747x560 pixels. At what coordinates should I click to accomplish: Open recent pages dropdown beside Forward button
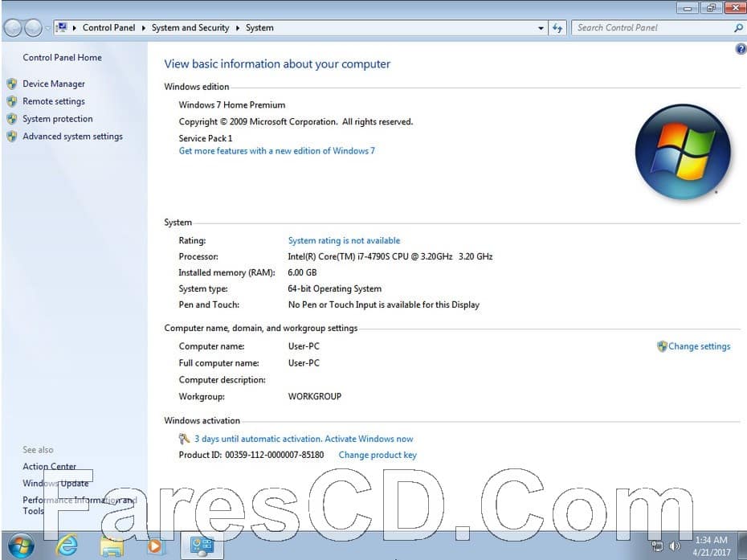(x=47, y=28)
